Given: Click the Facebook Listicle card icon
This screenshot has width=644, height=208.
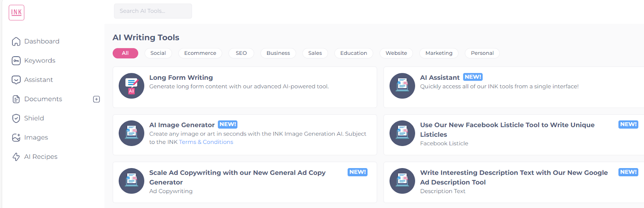Looking at the screenshot, I should (402, 133).
